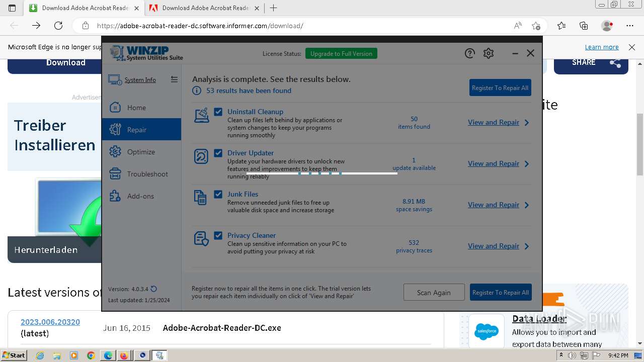
Task: Click the taskbar clock 9:42 PM
Action: [x=618, y=355]
